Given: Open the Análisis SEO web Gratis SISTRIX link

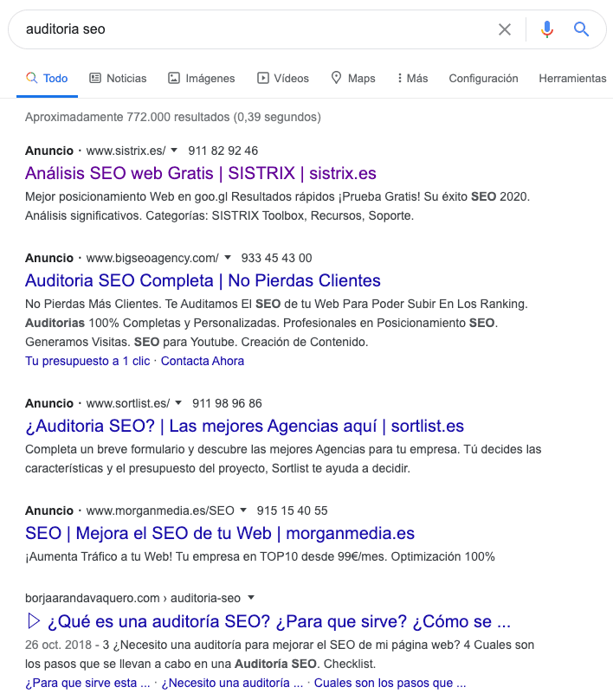Looking at the screenshot, I should click(201, 173).
